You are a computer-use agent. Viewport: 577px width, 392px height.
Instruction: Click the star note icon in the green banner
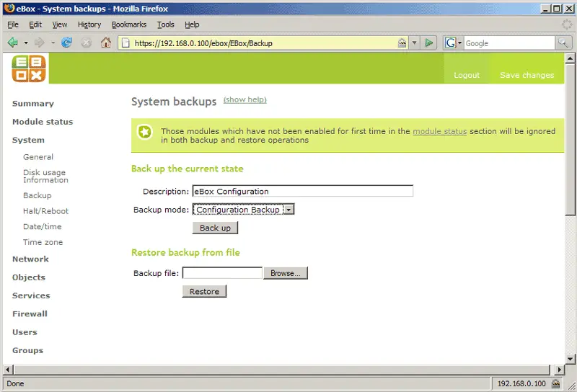(x=145, y=132)
